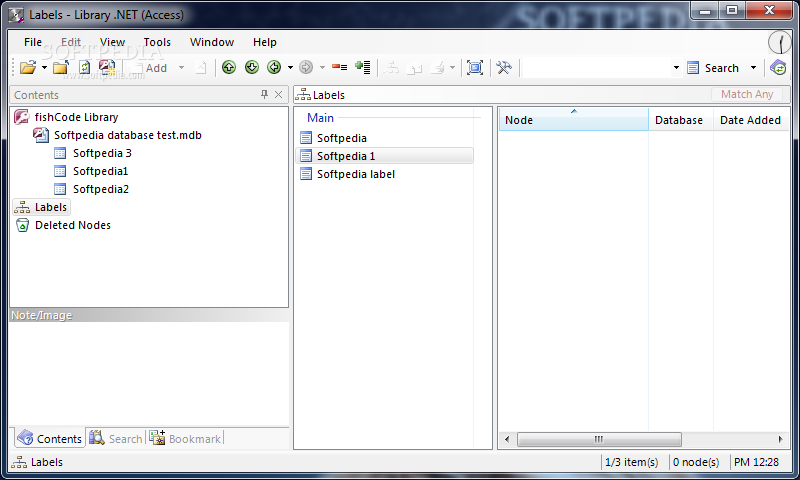Click the label icon beside Softpedia label entry
The height and width of the screenshot is (480, 800).
[306, 174]
